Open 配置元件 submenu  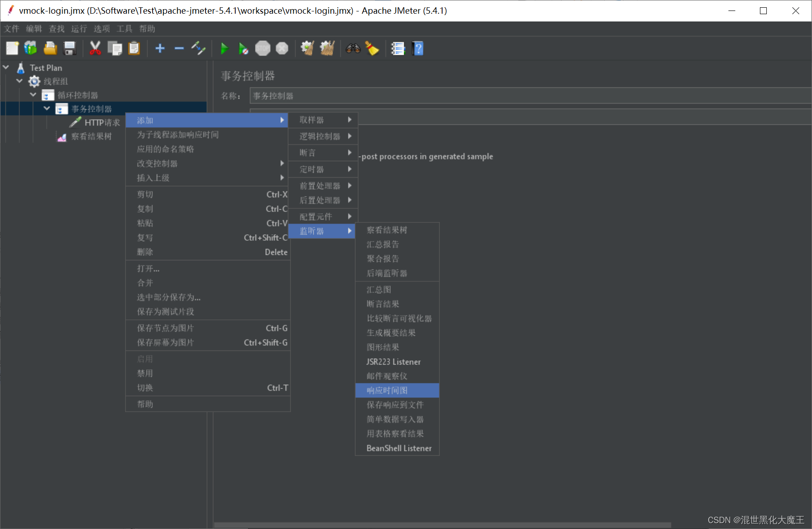(x=323, y=217)
